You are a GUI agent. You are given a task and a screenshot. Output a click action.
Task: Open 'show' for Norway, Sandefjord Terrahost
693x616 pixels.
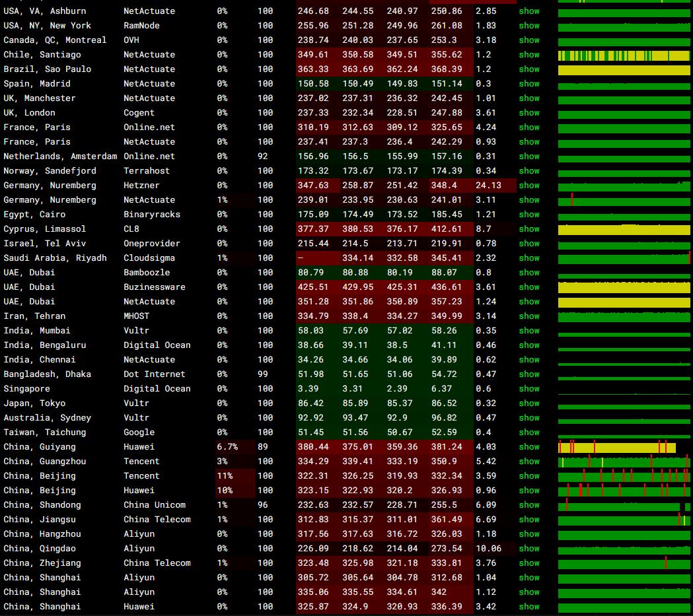click(529, 171)
